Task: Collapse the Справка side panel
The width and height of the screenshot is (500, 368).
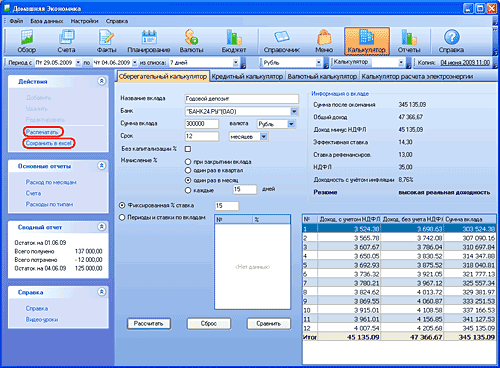Action: [x=102, y=292]
